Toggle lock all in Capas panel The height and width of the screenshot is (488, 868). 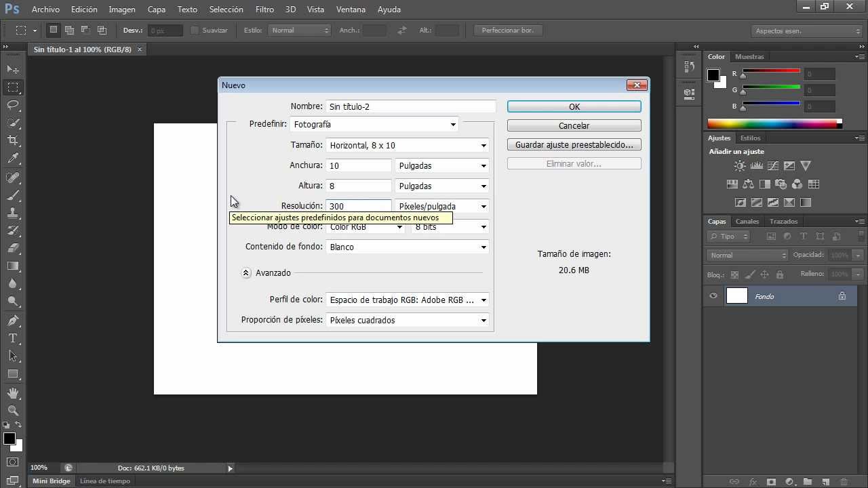click(x=779, y=274)
